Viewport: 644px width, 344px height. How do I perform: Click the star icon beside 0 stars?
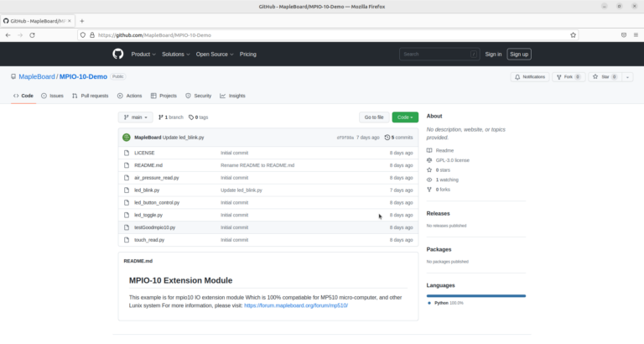[x=429, y=169]
